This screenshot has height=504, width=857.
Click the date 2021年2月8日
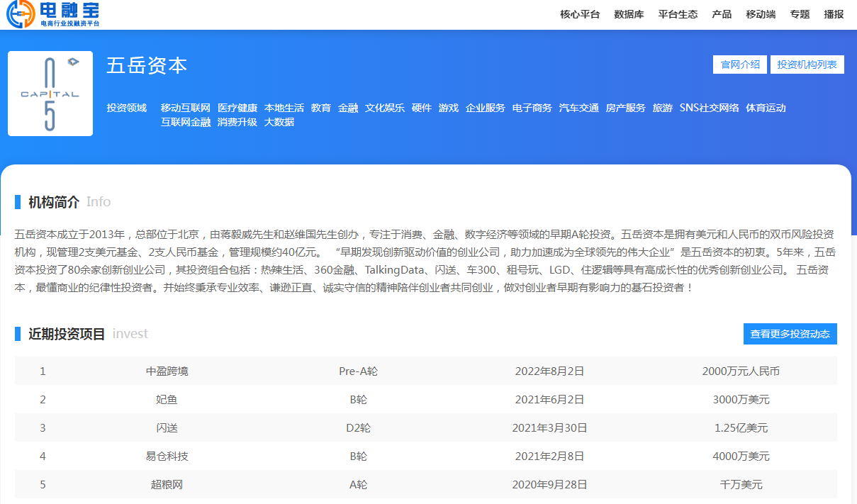pos(550,456)
